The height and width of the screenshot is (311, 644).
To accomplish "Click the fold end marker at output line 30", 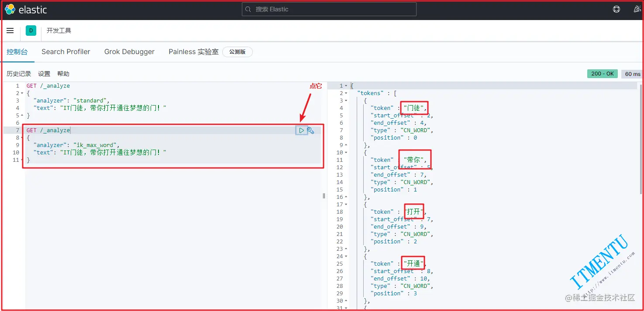I will (x=346, y=301).
